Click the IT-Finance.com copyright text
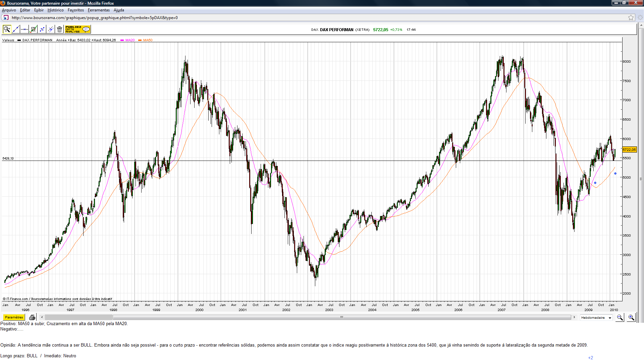Viewport: 644px width, 362px height. (x=58, y=299)
